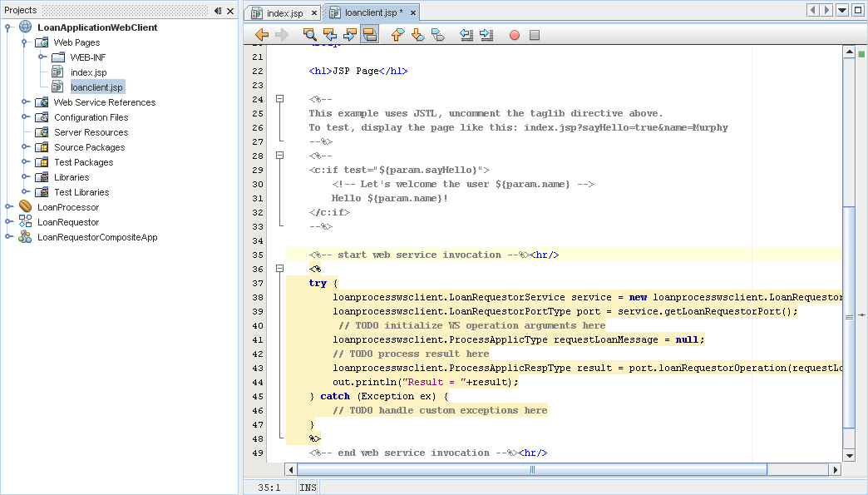Click Shift Line Left icon
This screenshot has height=495, width=868.
466,35
